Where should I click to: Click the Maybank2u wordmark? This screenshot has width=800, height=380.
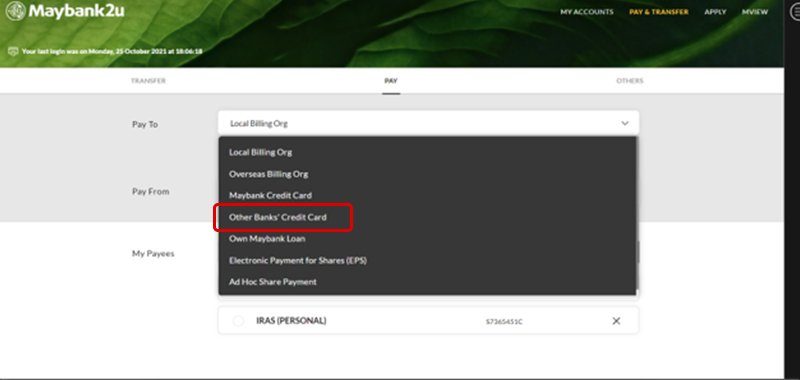pyautogui.click(x=76, y=11)
